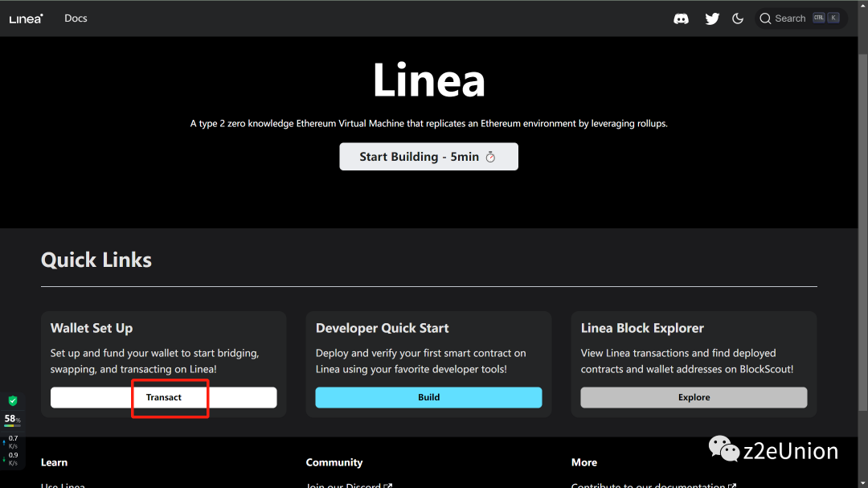Click the white Transact button
The height and width of the screenshot is (488, 868).
pos(164,397)
